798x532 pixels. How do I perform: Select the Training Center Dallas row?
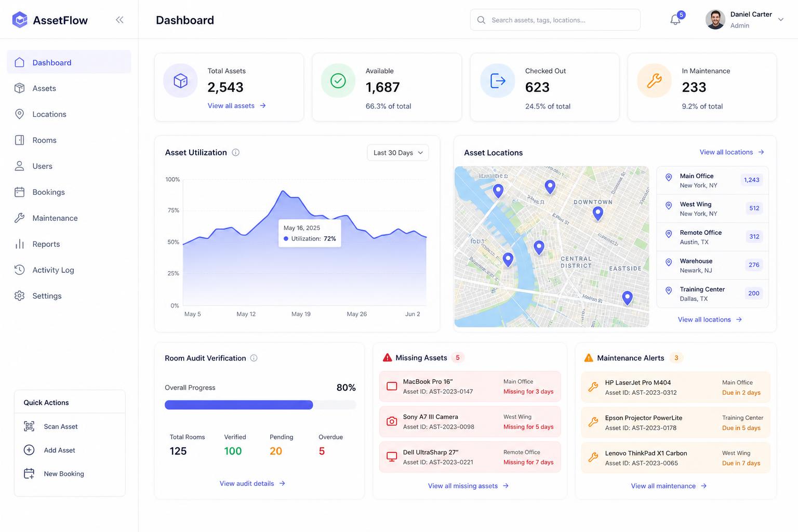click(x=712, y=294)
